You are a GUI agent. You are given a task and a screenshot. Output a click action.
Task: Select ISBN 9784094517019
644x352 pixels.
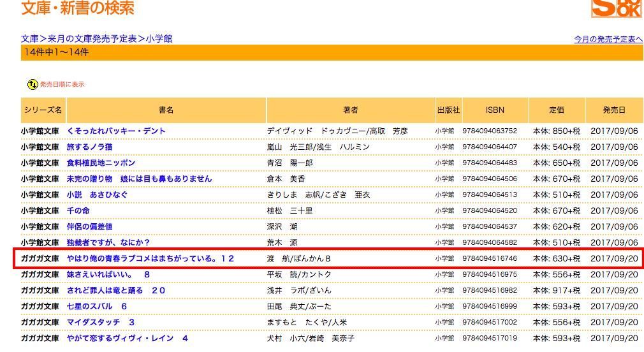point(490,339)
